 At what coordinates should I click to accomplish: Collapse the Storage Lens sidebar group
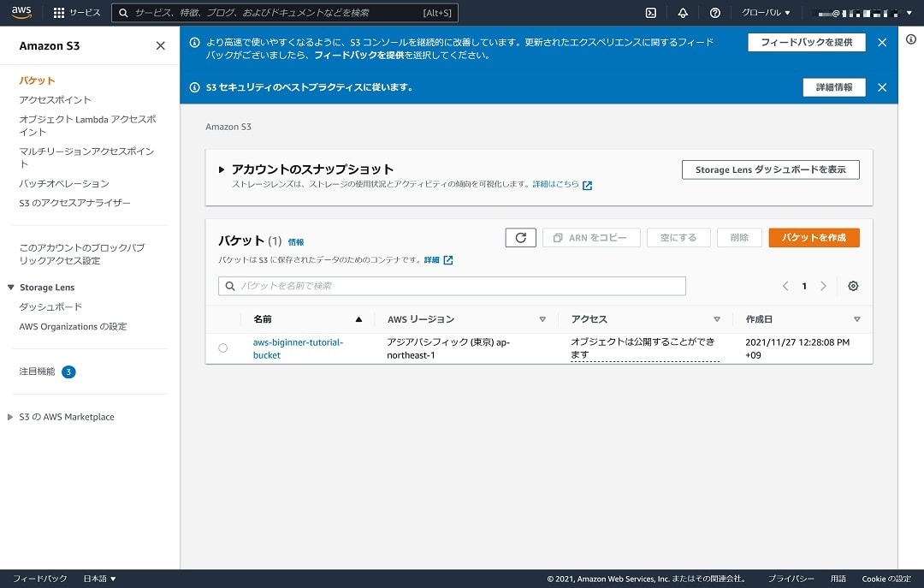10,288
